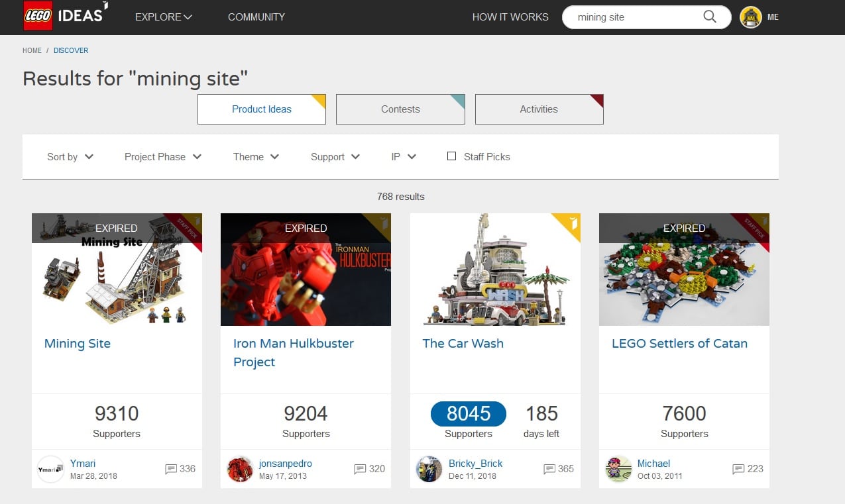The height and width of the screenshot is (504, 845).
Task: Open the comments icon on The Car Wash card
Action: point(549,469)
